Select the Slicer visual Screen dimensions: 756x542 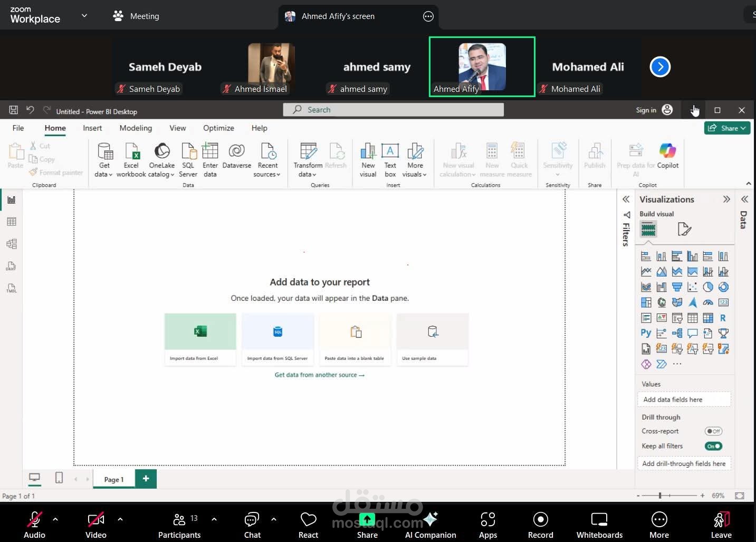(677, 318)
